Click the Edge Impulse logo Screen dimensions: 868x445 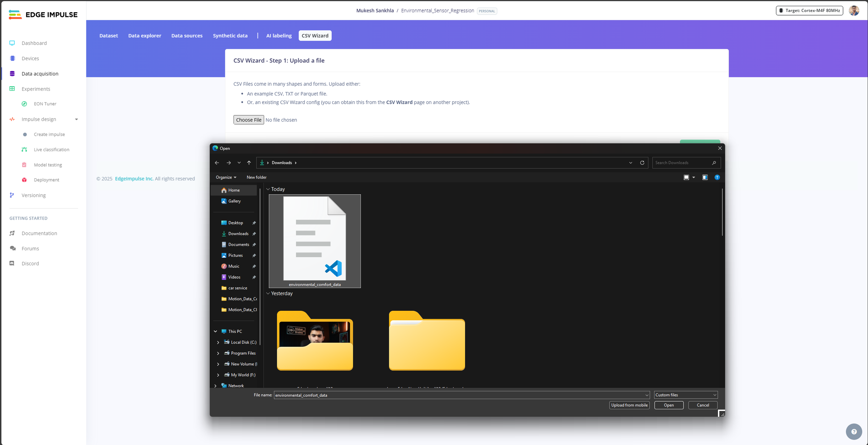click(x=43, y=14)
